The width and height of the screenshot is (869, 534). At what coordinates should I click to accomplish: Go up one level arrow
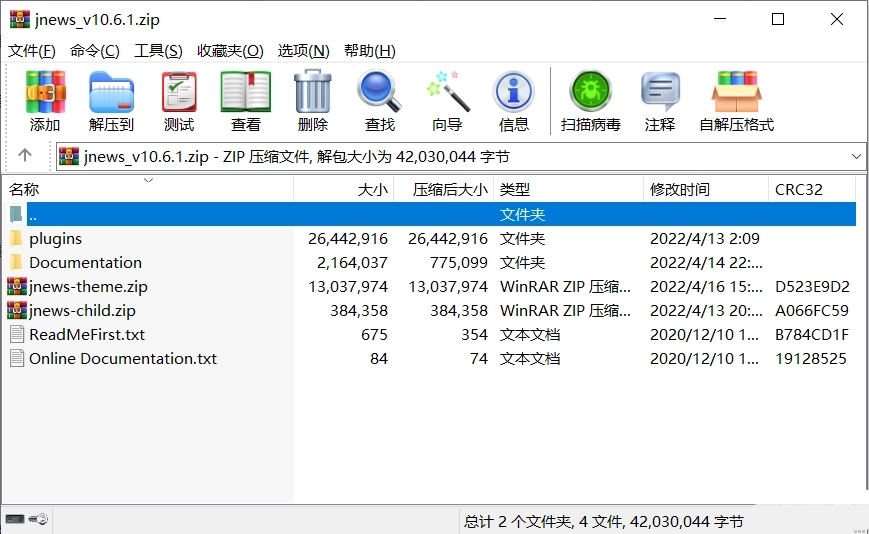[x=25, y=155]
